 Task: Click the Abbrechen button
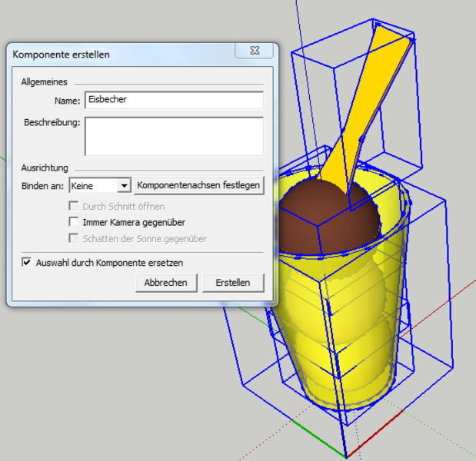[x=166, y=283]
